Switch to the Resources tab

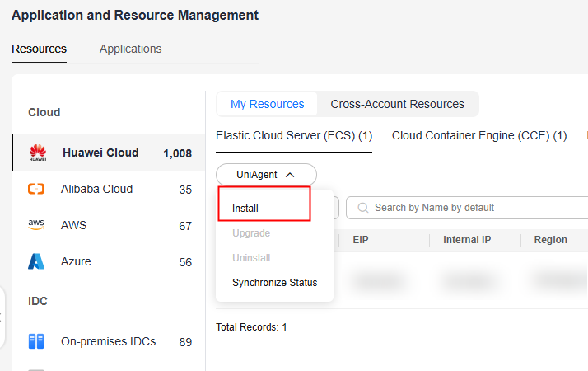point(39,49)
